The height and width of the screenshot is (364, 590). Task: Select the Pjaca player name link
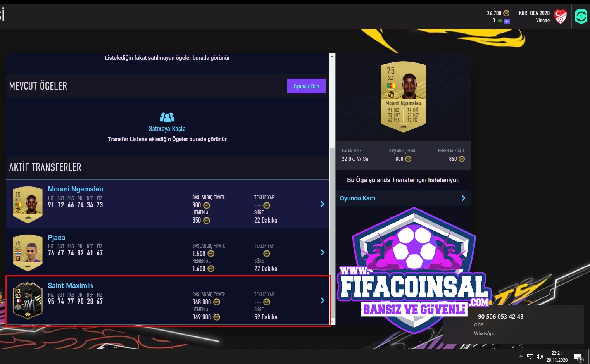56,238
